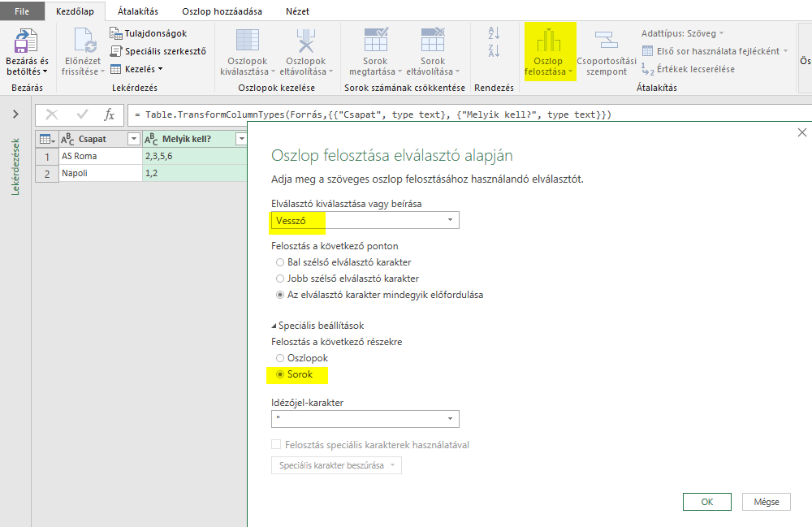The image size is (812, 527).
Task: Open Speciális karakter beszúrása dropdown
Action: coord(337,465)
